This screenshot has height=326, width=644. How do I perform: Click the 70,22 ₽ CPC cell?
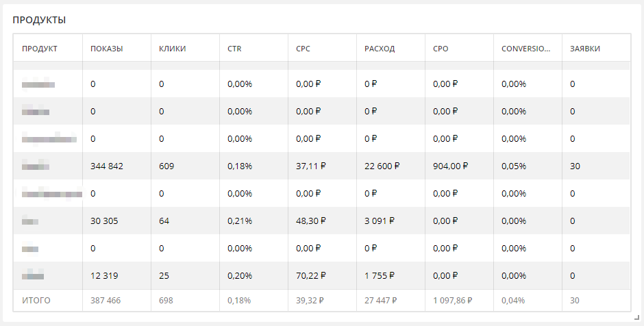click(311, 275)
